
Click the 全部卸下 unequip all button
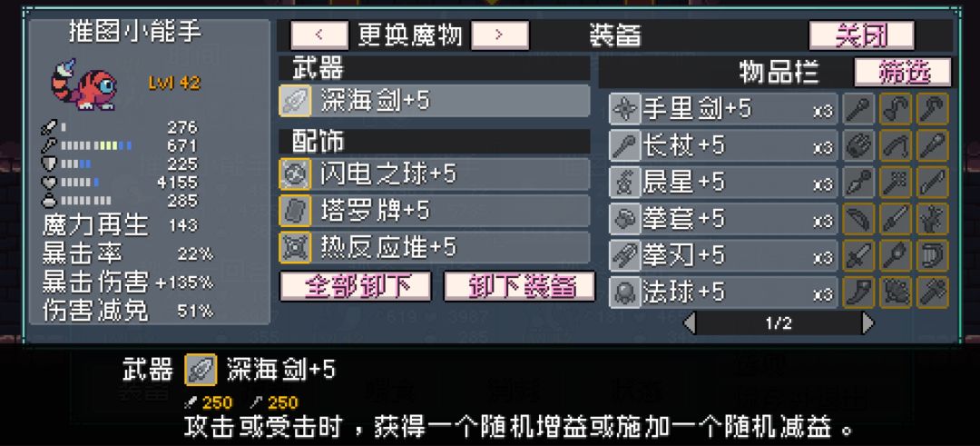[x=355, y=286]
